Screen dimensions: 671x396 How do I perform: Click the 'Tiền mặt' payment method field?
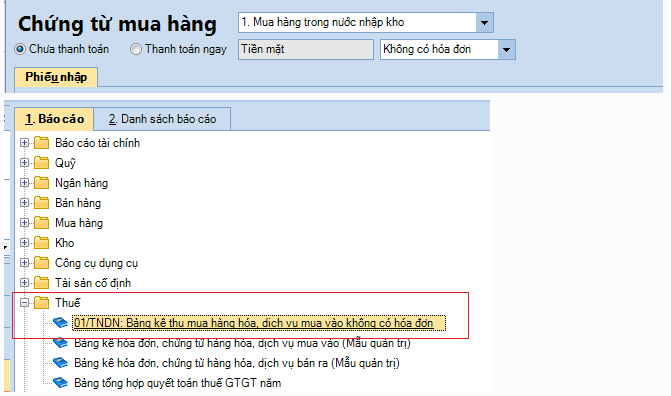[x=306, y=50]
